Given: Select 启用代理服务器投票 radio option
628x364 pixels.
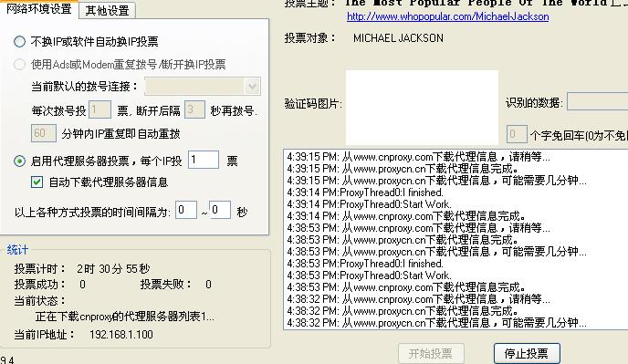Looking at the screenshot, I should coord(20,161).
